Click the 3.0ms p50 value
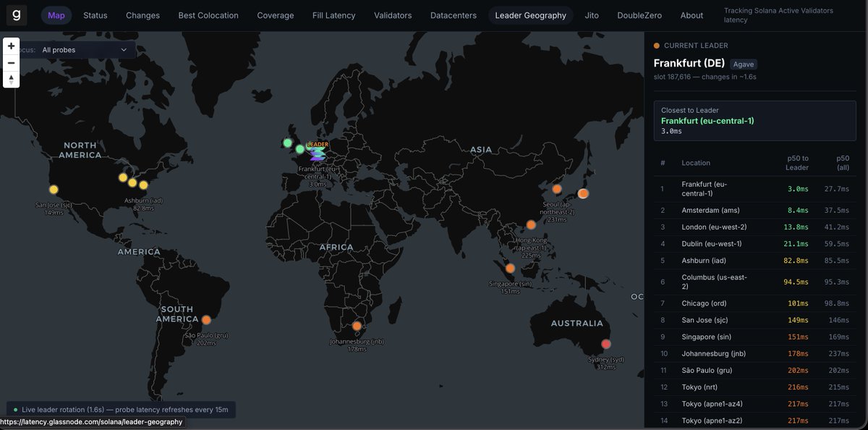The image size is (868, 430). tap(799, 189)
